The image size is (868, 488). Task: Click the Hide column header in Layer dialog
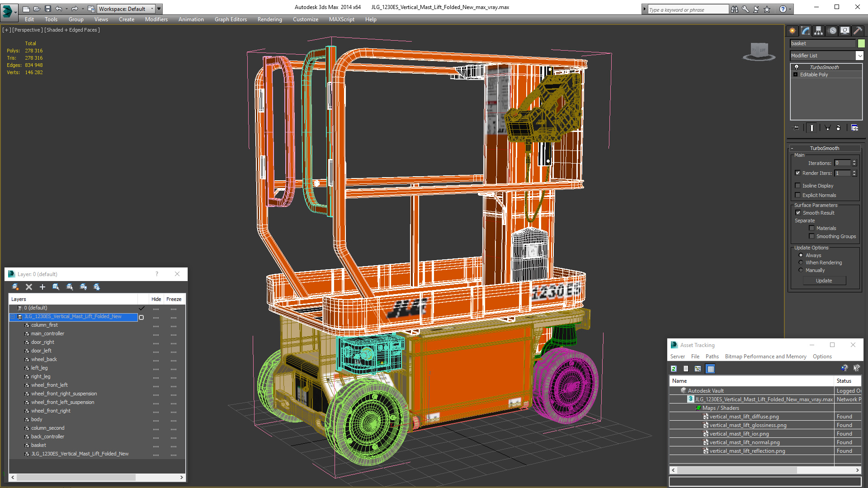pos(156,299)
